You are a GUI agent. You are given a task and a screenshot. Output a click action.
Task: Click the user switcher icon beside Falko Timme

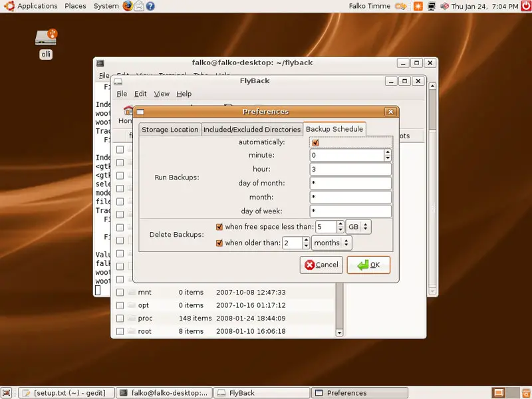point(401,6)
